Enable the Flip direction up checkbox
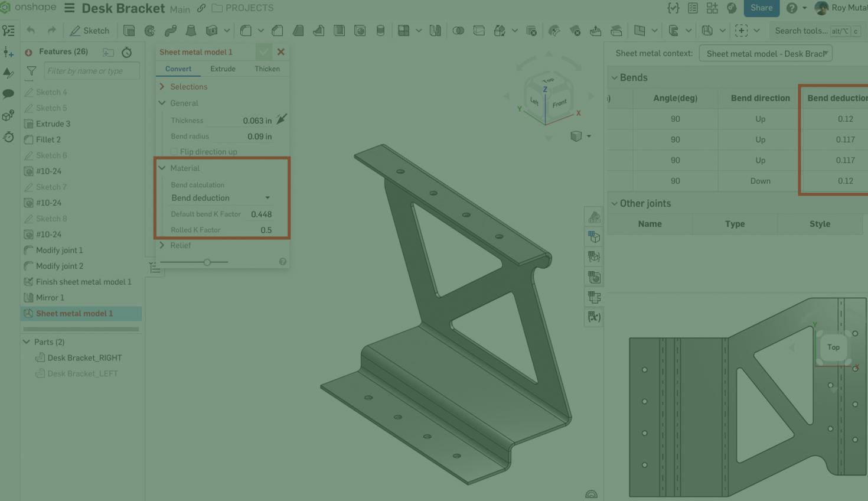This screenshot has width=868, height=501. 174,152
